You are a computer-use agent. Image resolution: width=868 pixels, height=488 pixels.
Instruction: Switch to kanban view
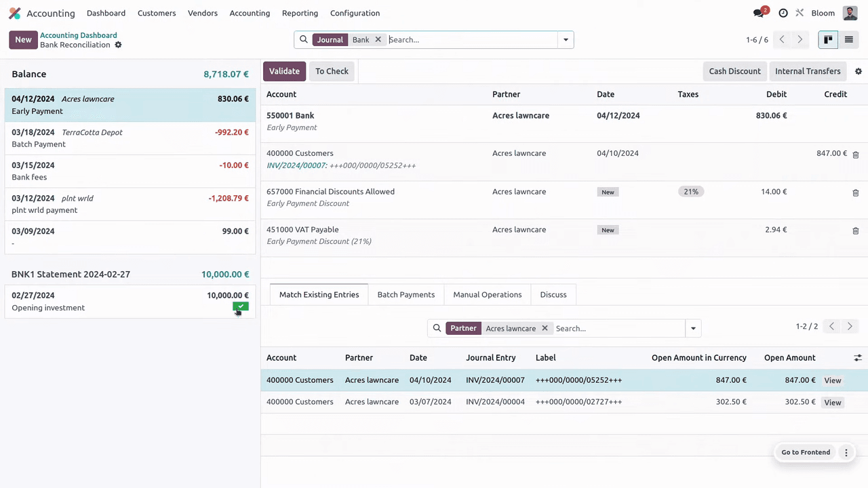coord(828,40)
